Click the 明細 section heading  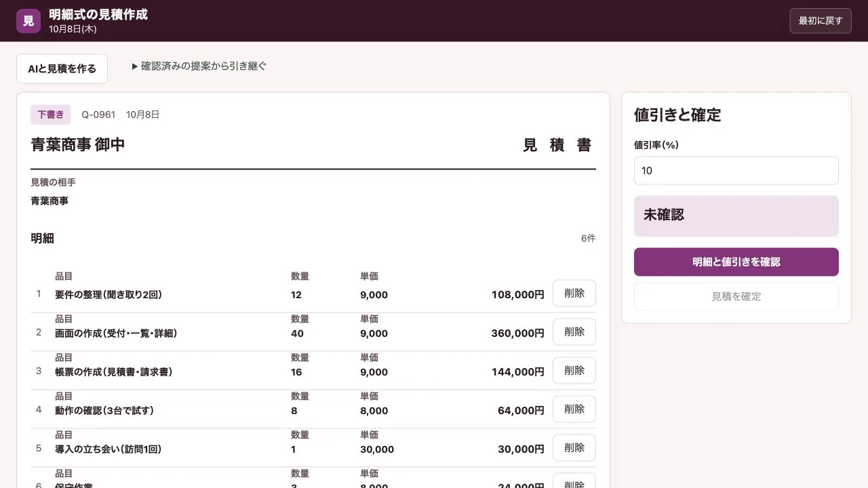click(x=42, y=239)
